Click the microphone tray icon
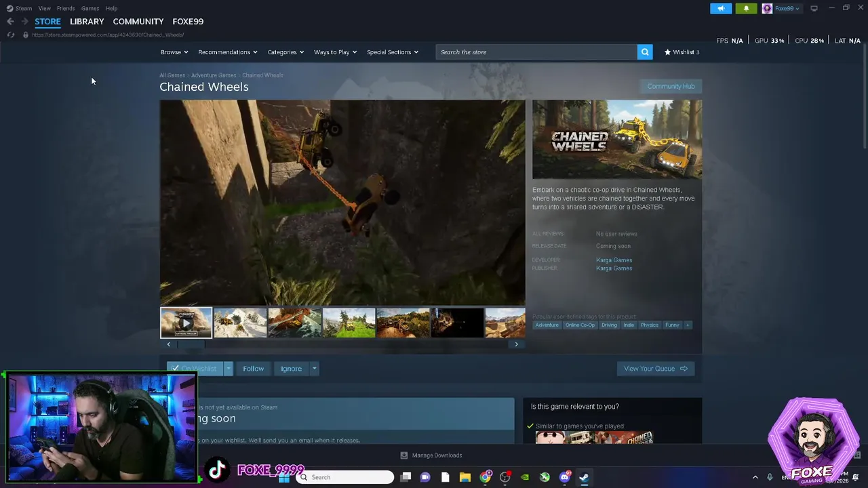 pos(770,477)
